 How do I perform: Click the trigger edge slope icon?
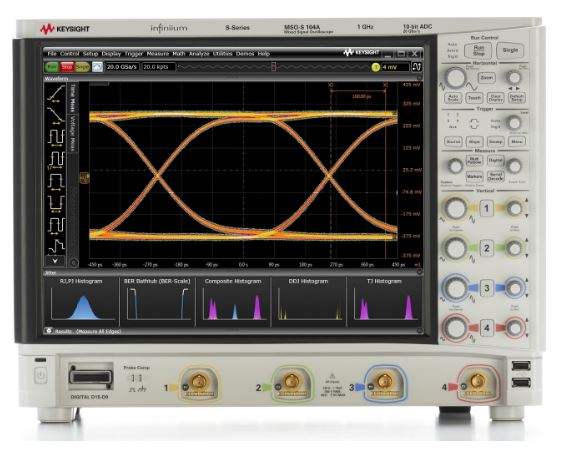pyautogui.click(x=416, y=67)
